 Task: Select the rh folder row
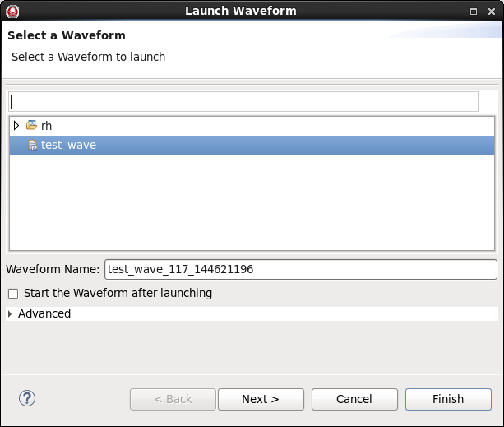pos(252,126)
